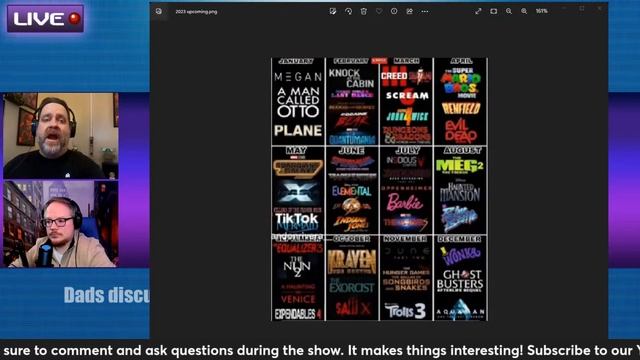The width and height of the screenshot is (640, 360).
Task: Click the Edit image icon in Photos toolbar
Action: click(333, 11)
